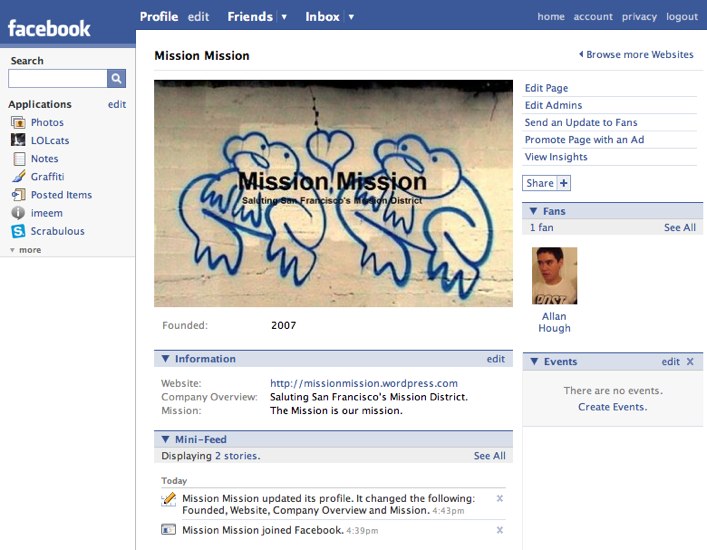Open the Notes application icon

tap(19, 159)
